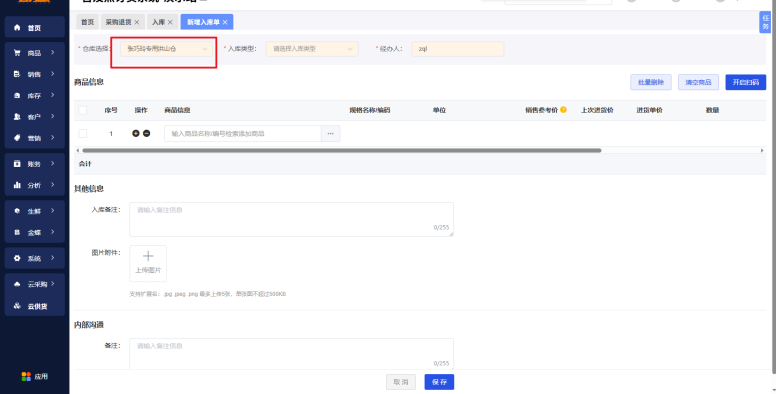Expand the 销售 menu via its chevron
776x394 pixels.
[x=52, y=74]
